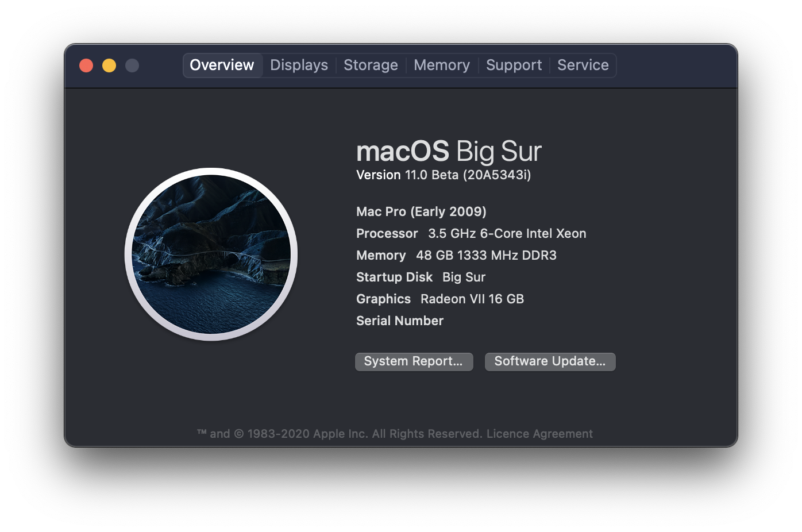Viewport: 802px width, 532px height.
Task: Click the Processor label
Action: 387,233
